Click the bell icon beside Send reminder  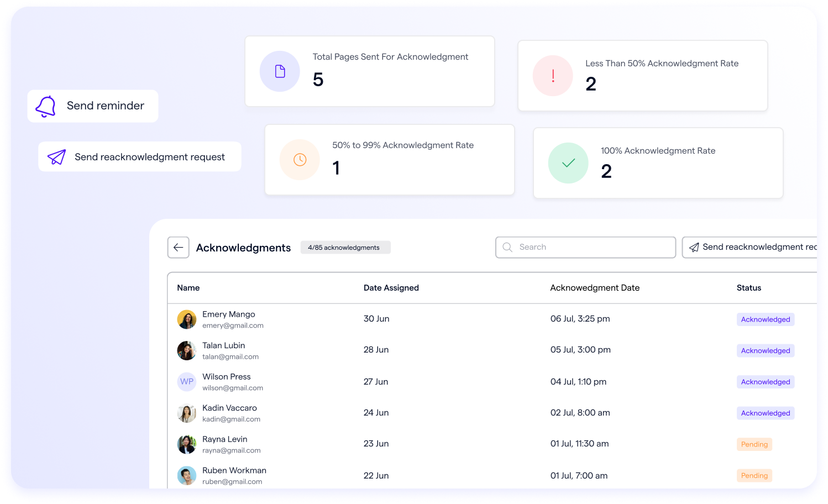coord(46,106)
